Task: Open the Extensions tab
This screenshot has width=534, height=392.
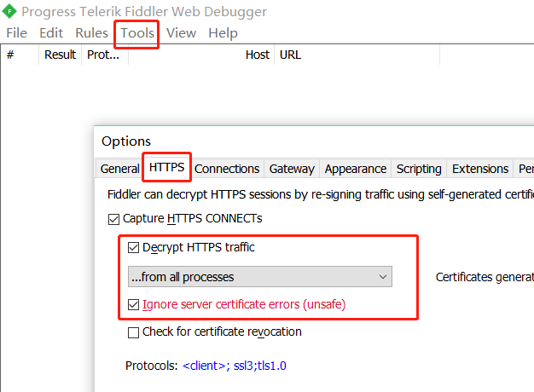Action: click(x=480, y=169)
